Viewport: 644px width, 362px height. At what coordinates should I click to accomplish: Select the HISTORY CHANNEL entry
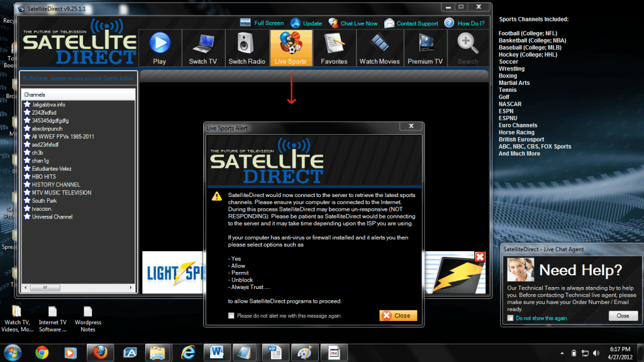[x=56, y=184]
